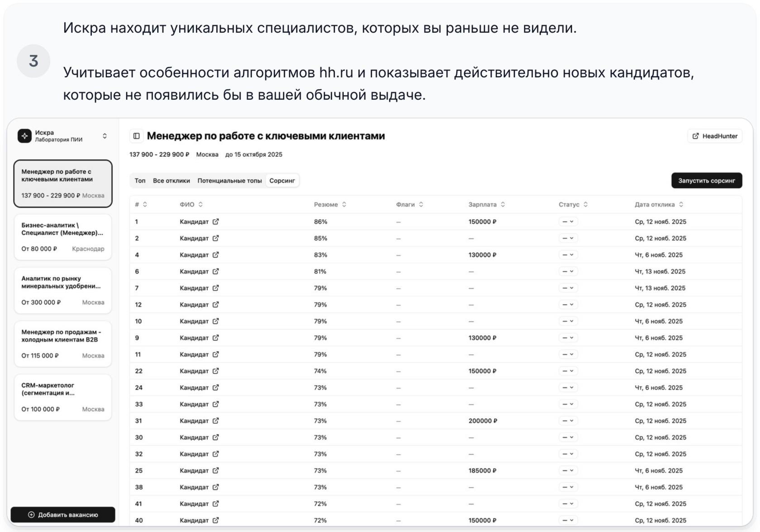Toggle the sidebar panel icon beside the title
760x532 pixels.
coord(137,136)
